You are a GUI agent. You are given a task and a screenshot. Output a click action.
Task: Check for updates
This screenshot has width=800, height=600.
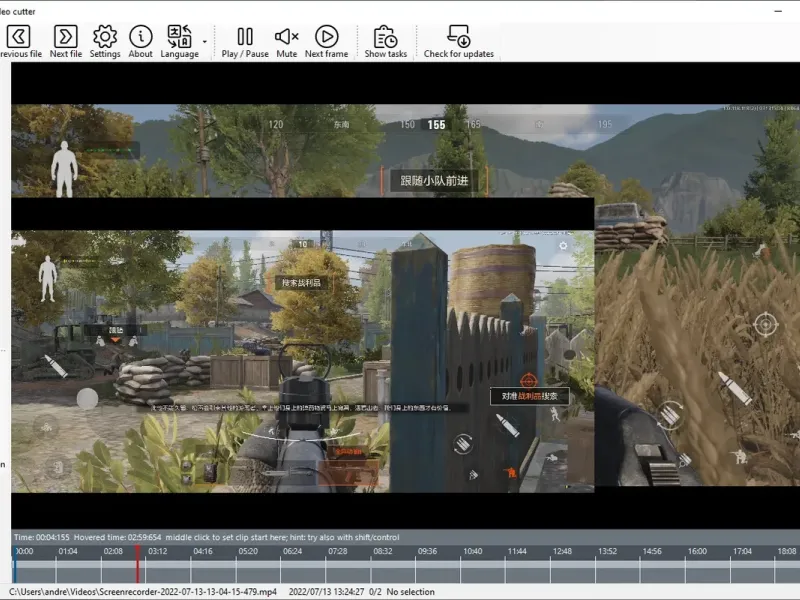coord(458,38)
